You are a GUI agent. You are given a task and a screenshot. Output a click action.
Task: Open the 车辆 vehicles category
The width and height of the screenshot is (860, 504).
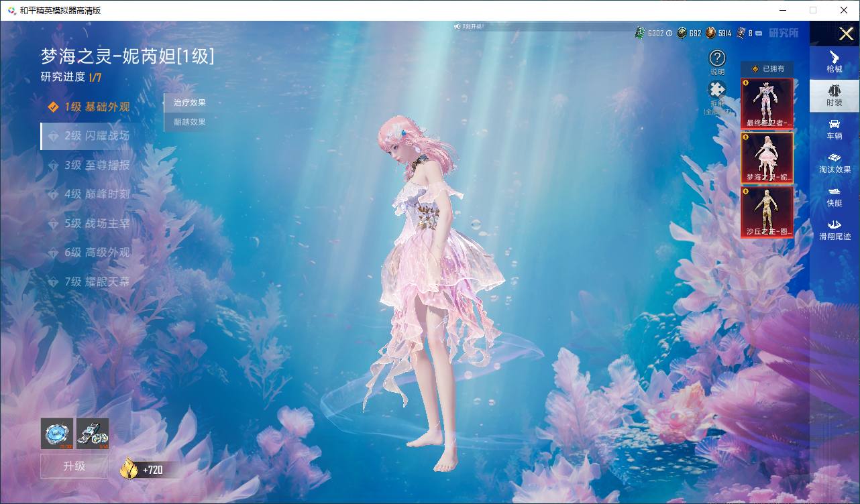click(834, 129)
